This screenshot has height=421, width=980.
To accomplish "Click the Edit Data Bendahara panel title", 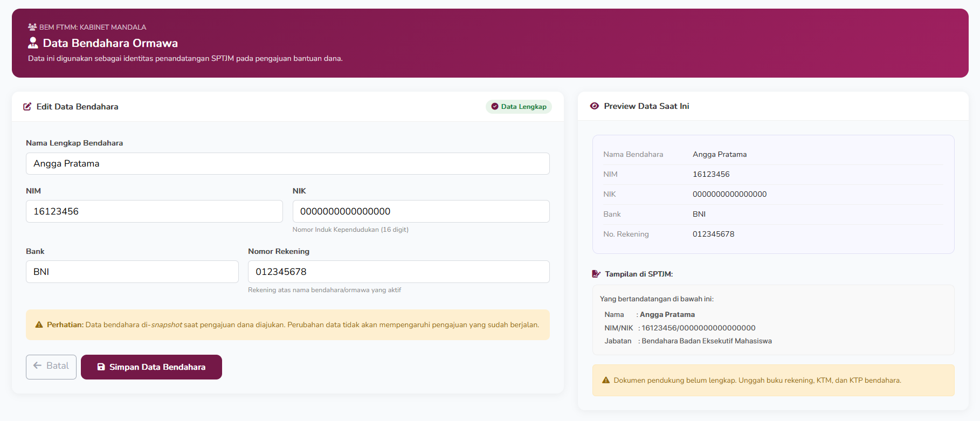I will [78, 107].
